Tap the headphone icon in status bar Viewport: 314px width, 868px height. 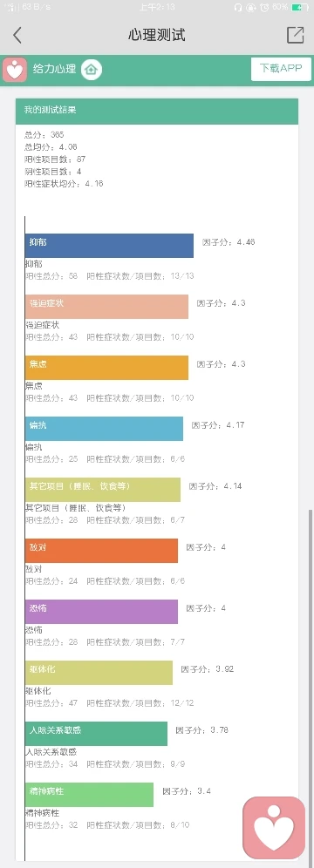(238, 7)
